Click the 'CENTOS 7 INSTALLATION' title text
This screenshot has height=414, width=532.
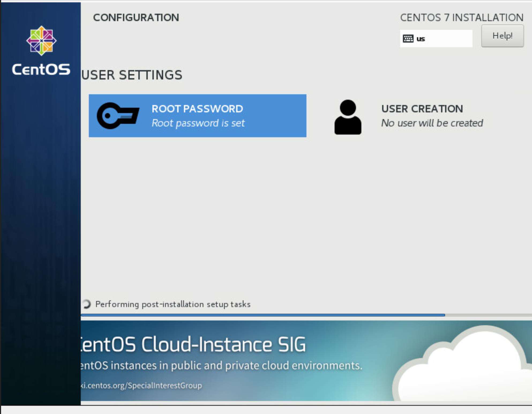[462, 18]
